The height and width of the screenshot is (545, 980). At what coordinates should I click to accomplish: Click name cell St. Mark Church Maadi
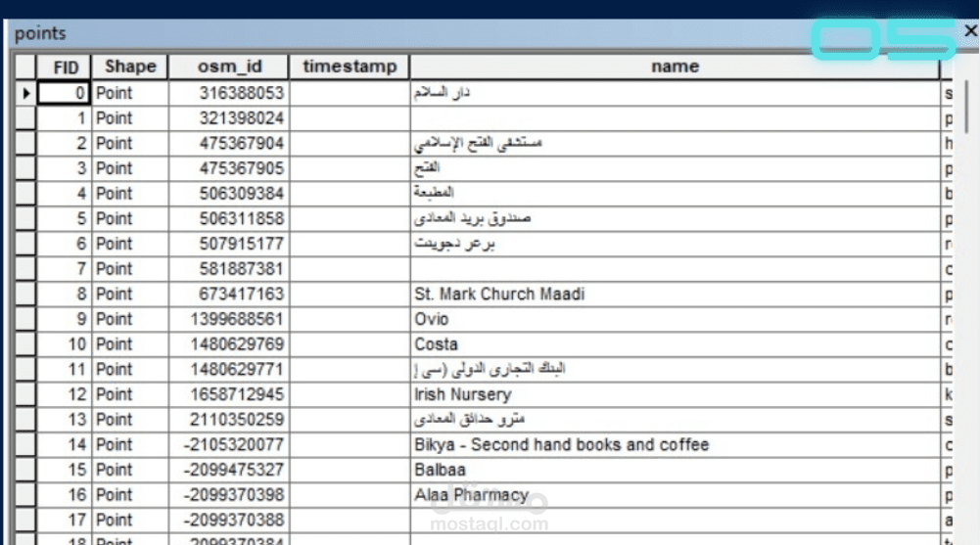point(675,295)
